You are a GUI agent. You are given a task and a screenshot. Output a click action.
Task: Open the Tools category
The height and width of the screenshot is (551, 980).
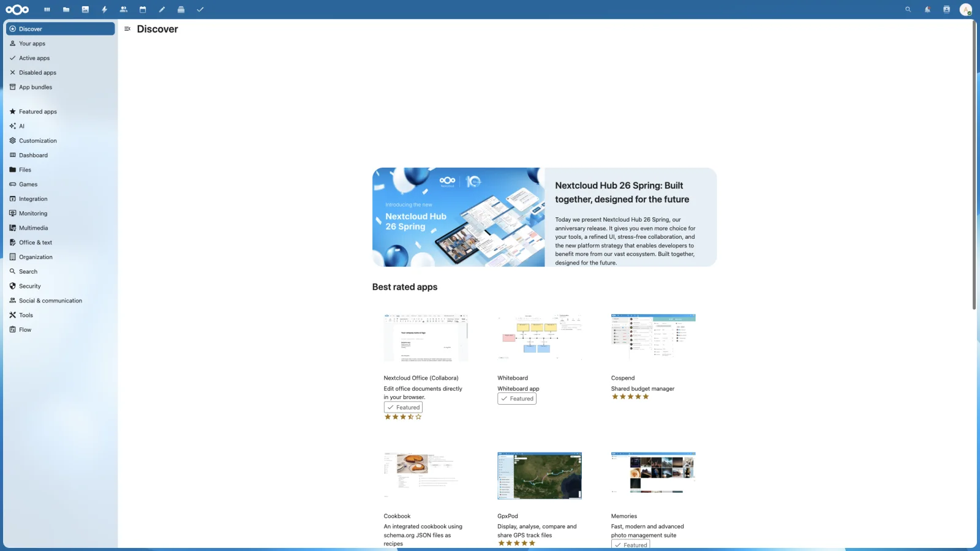pyautogui.click(x=61, y=315)
